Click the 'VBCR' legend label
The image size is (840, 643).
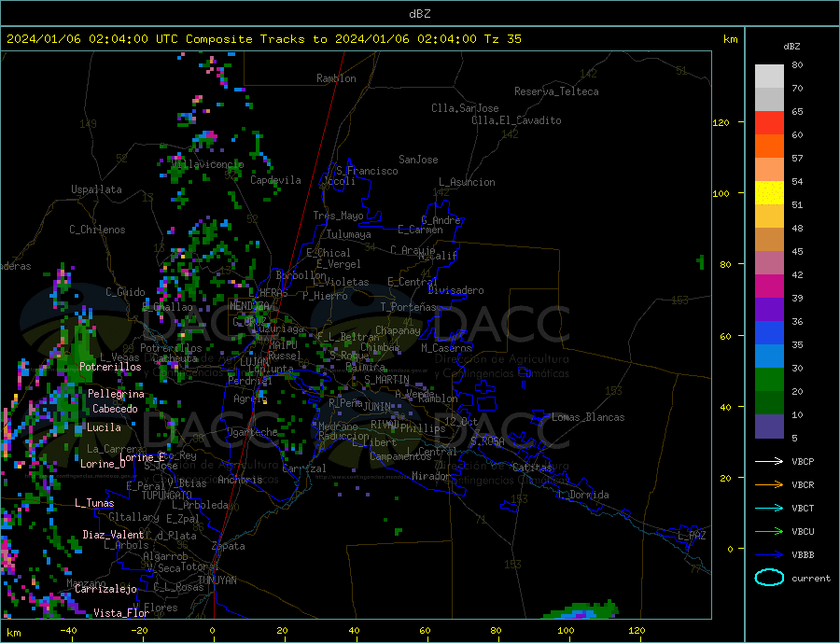click(803, 485)
